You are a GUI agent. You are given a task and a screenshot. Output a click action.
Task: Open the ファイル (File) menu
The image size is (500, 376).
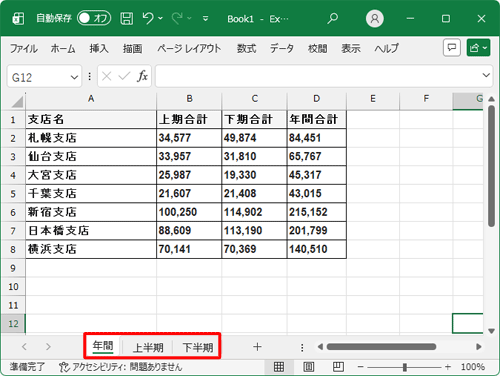click(24, 49)
